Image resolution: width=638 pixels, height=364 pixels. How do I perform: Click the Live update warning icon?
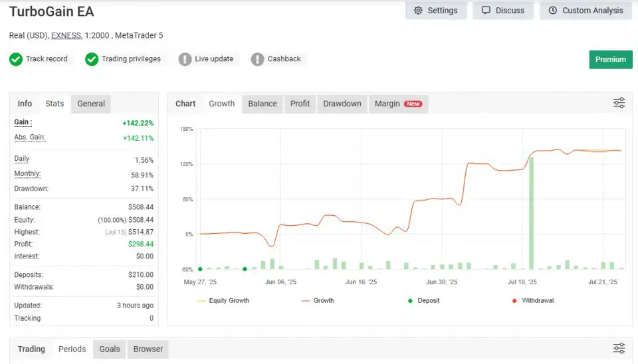[x=185, y=59]
